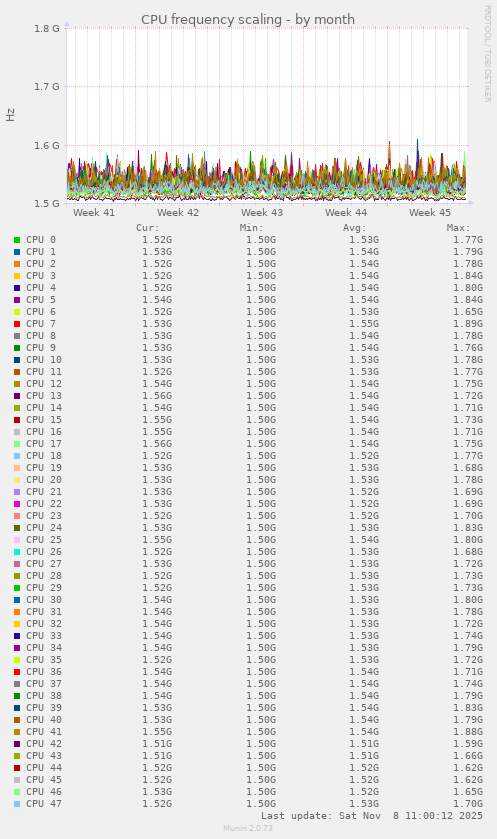Screen dimensions: 497x839
Task: Click CPU 42 max value 1.59G
Action: coord(468,744)
